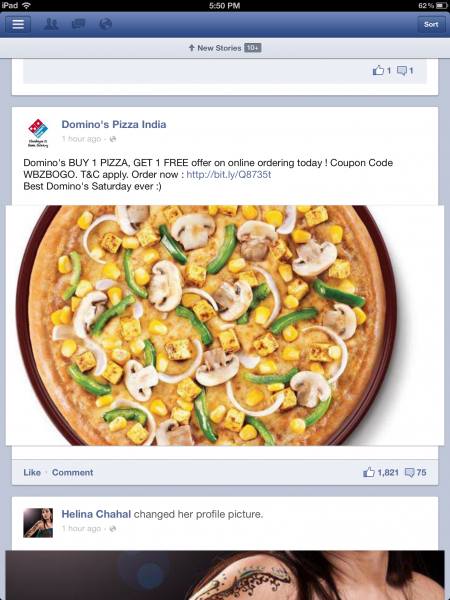View the 1,821 likes on Domino's post

[x=381, y=472]
